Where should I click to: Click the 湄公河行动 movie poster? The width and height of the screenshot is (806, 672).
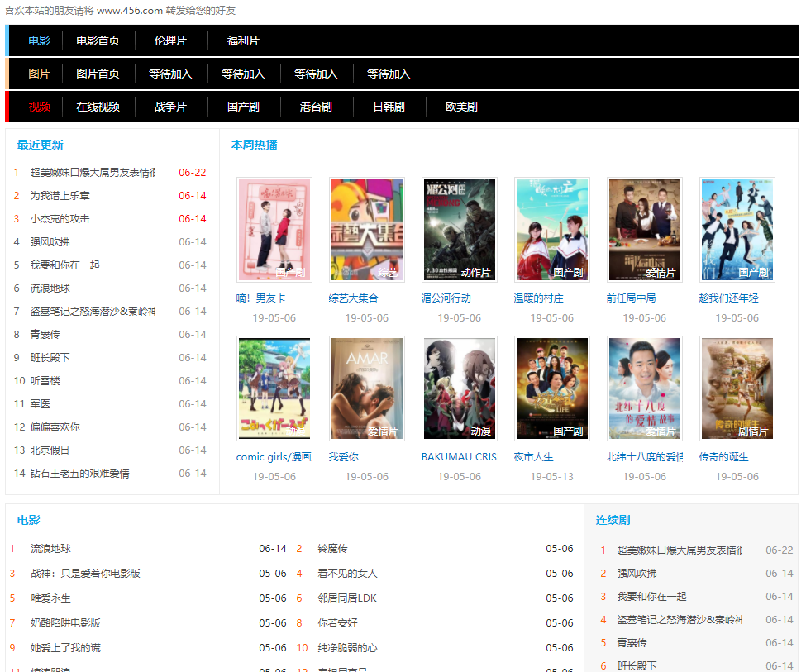pos(460,229)
